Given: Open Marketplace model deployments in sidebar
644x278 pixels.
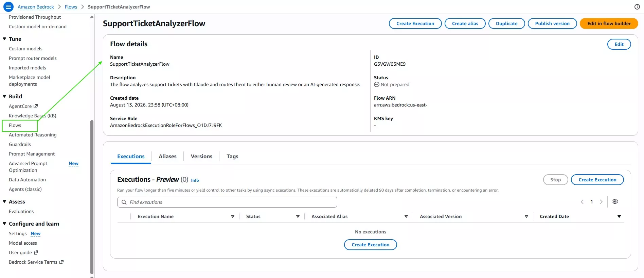Looking at the screenshot, I should (29, 81).
